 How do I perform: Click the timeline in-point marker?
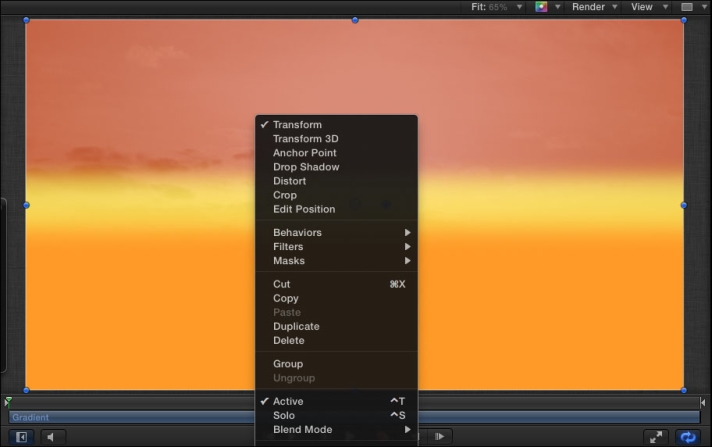8,402
